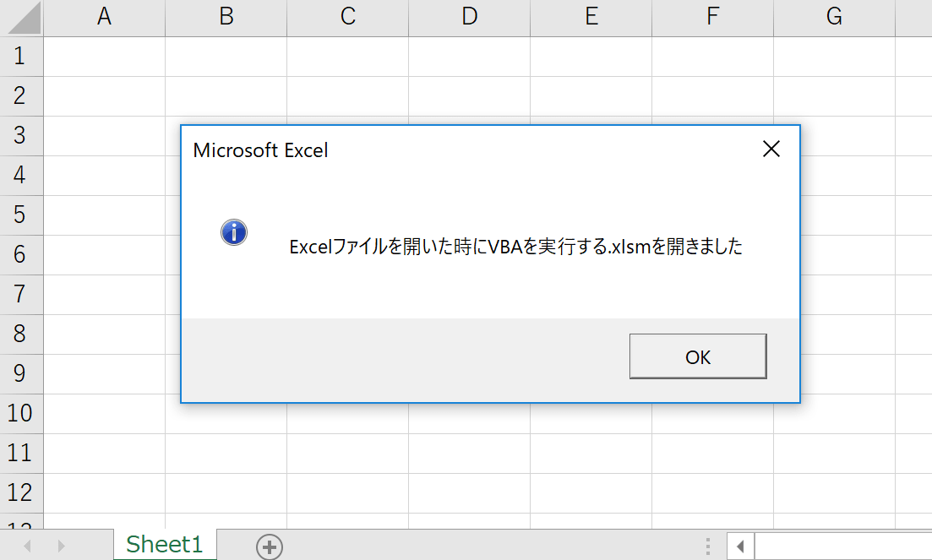Click the tab bar resize handle dots
Image resolution: width=932 pixels, height=560 pixels.
[708, 546]
